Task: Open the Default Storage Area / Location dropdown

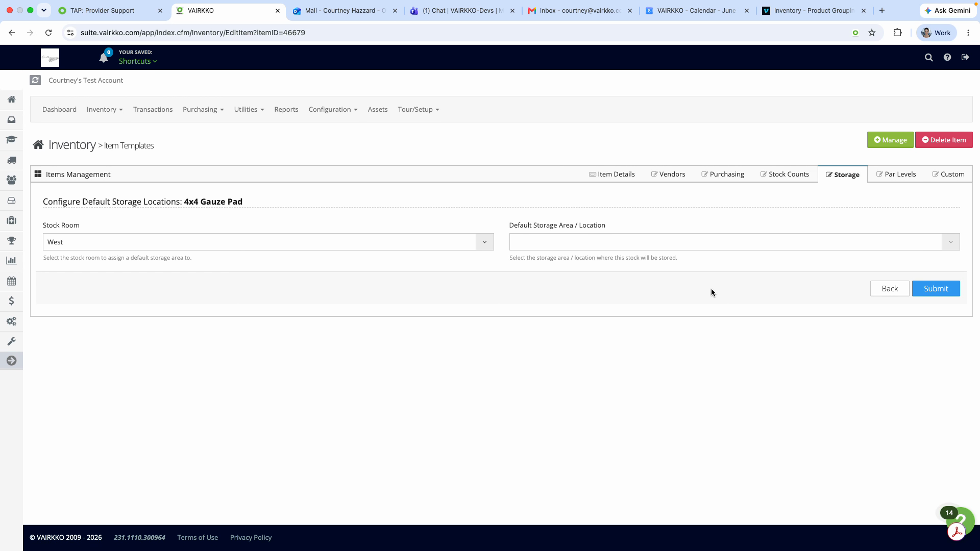Action: point(734,242)
